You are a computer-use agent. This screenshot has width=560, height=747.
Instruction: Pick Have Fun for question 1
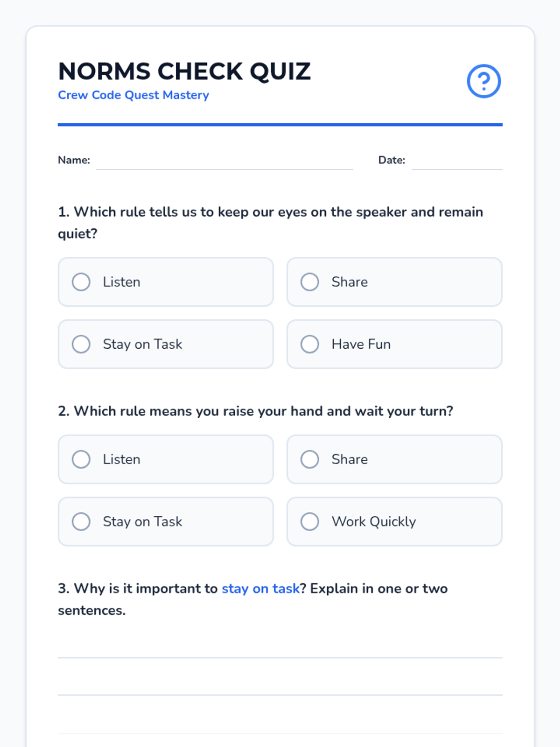point(310,344)
